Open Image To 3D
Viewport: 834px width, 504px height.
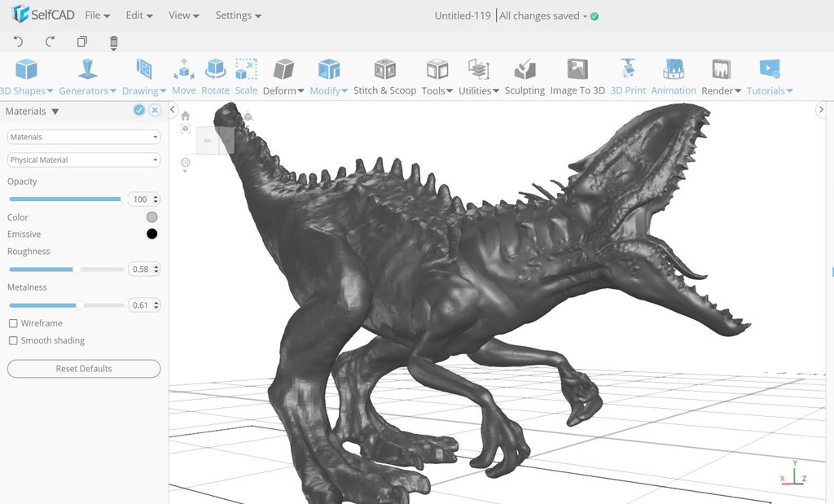(577, 77)
